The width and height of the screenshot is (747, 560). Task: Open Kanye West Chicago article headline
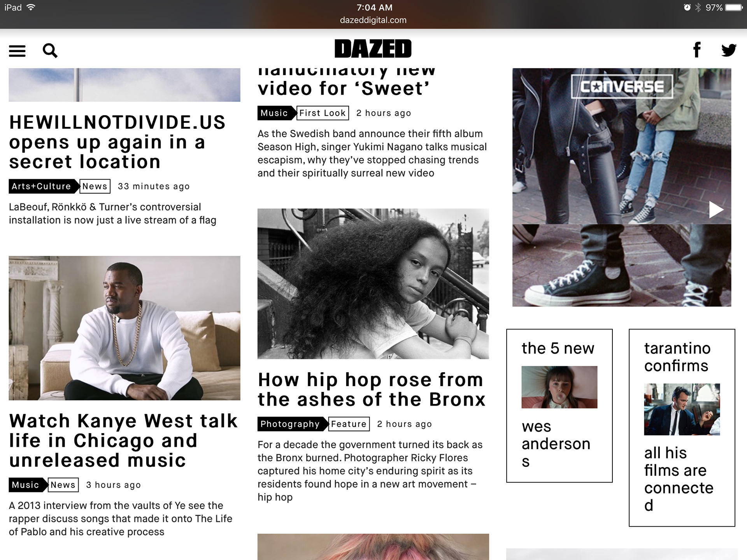(x=123, y=440)
